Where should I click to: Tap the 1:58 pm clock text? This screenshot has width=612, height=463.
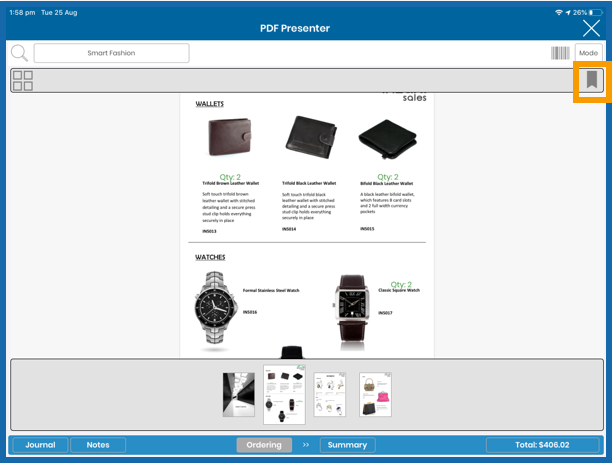click(22, 12)
